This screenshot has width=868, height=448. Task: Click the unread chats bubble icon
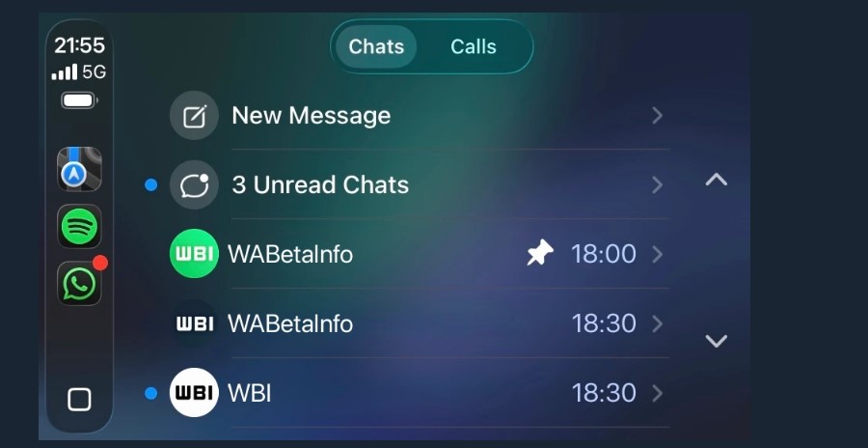(x=194, y=184)
